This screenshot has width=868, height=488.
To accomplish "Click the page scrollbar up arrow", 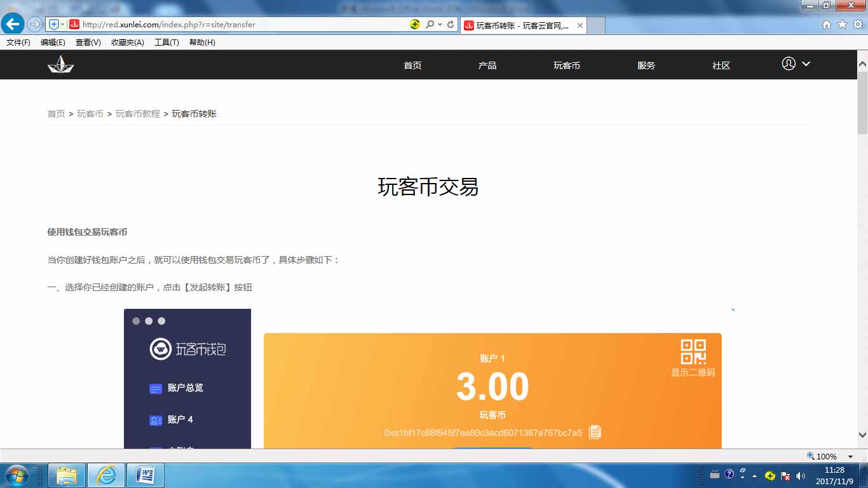I will (x=862, y=64).
